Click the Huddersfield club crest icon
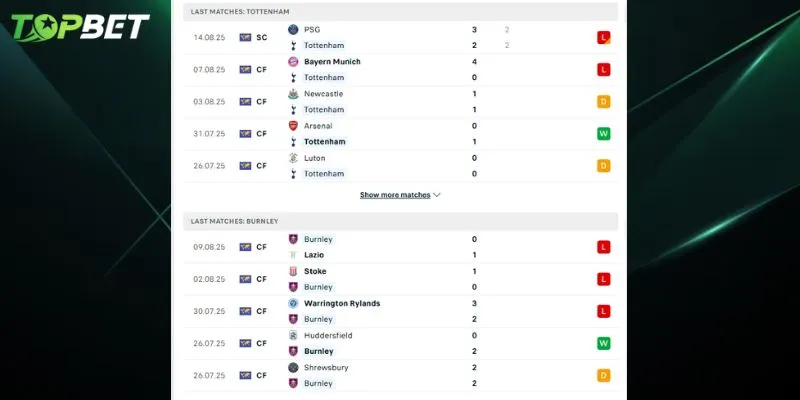The height and width of the screenshot is (400, 800). point(293,335)
